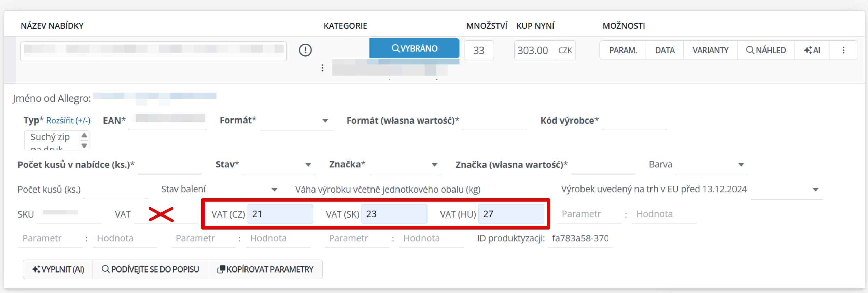The height and width of the screenshot is (293, 868).
Task: Click Kopírovat parametry button
Action: [265, 269]
